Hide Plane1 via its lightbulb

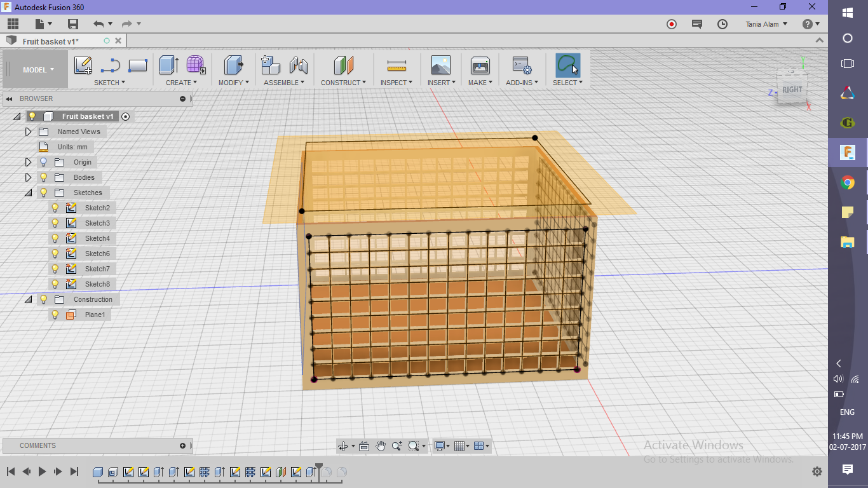(55, 315)
